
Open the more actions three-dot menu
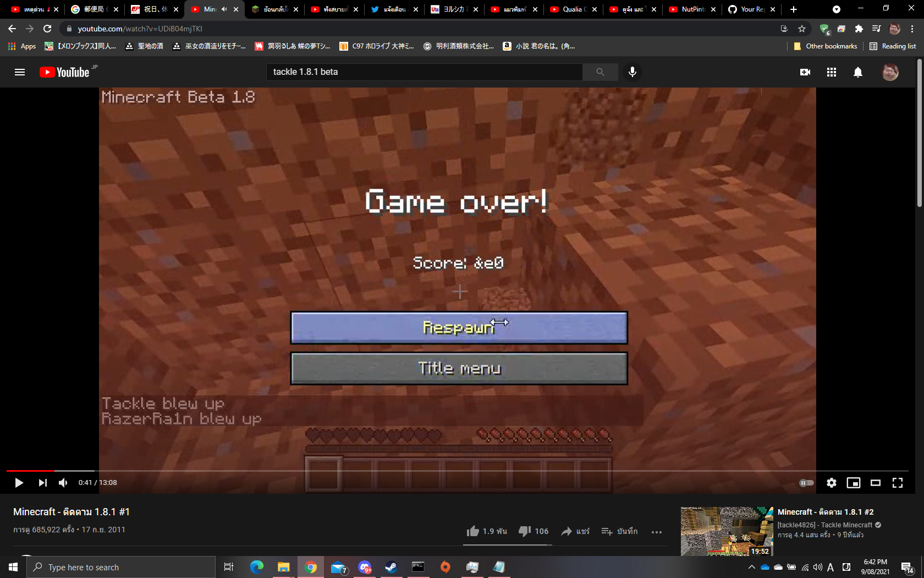pyautogui.click(x=657, y=532)
